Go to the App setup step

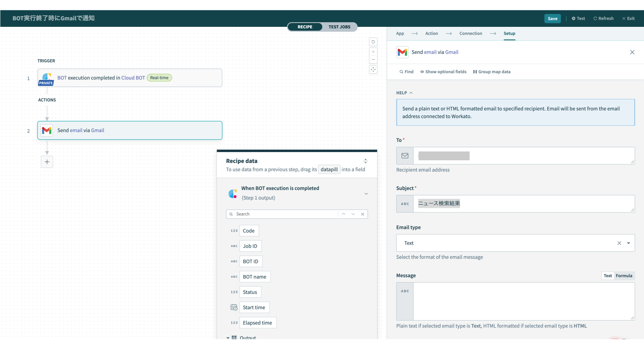400,33
